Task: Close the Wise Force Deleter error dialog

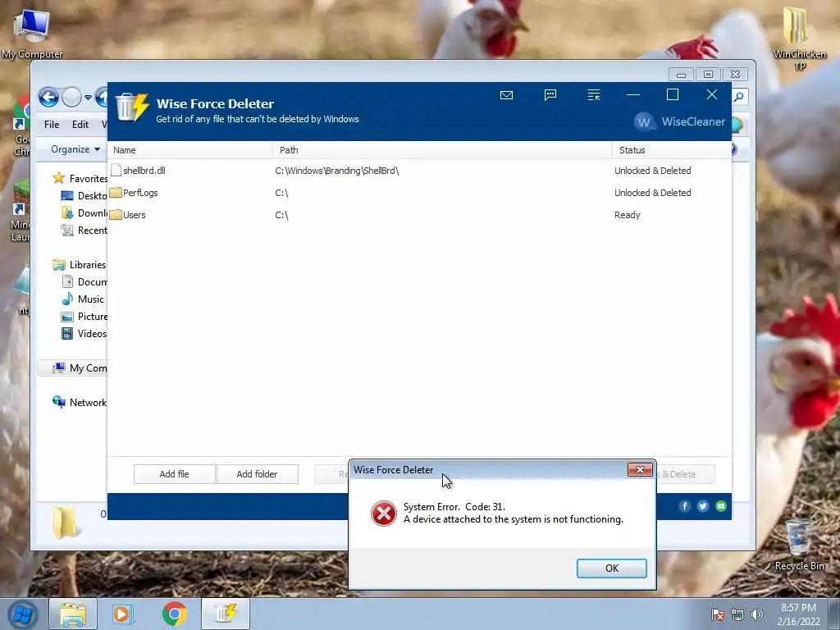Action: point(640,470)
